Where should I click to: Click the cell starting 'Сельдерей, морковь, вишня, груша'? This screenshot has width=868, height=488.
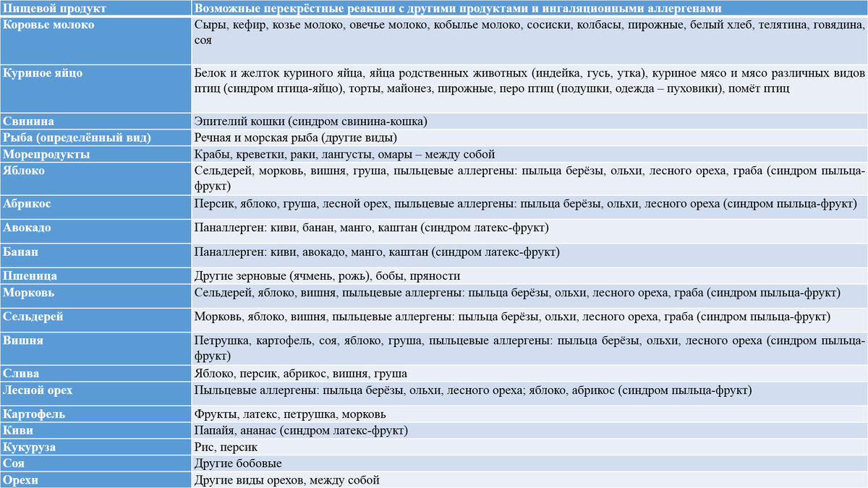[x=530, y=179]
